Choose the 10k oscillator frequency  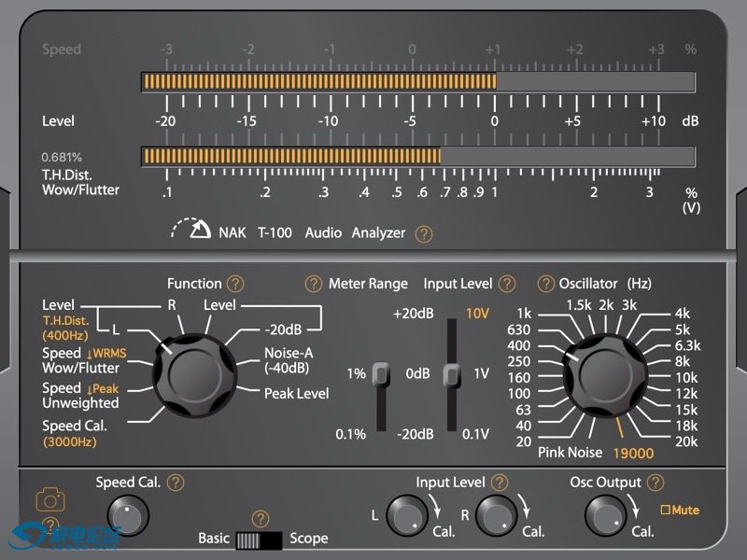click(686, 378)
